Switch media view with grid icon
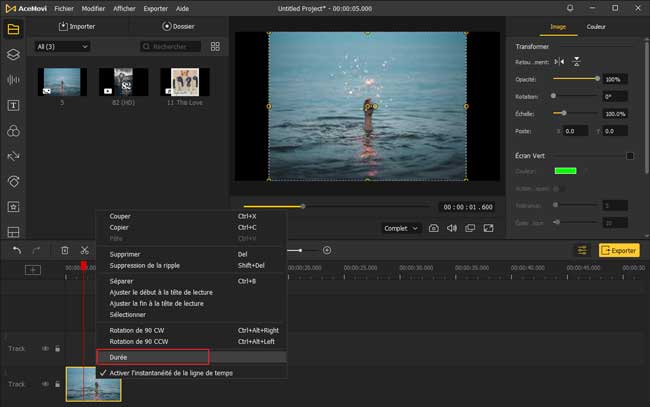Image resolution: width=650 pixels, height=407 pixels. 215,46
